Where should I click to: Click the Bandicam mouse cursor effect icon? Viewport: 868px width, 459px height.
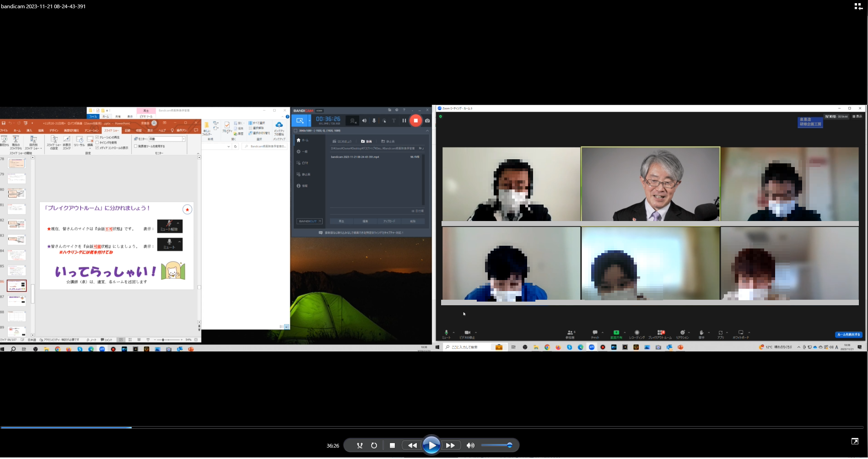(x=384, y=121)
